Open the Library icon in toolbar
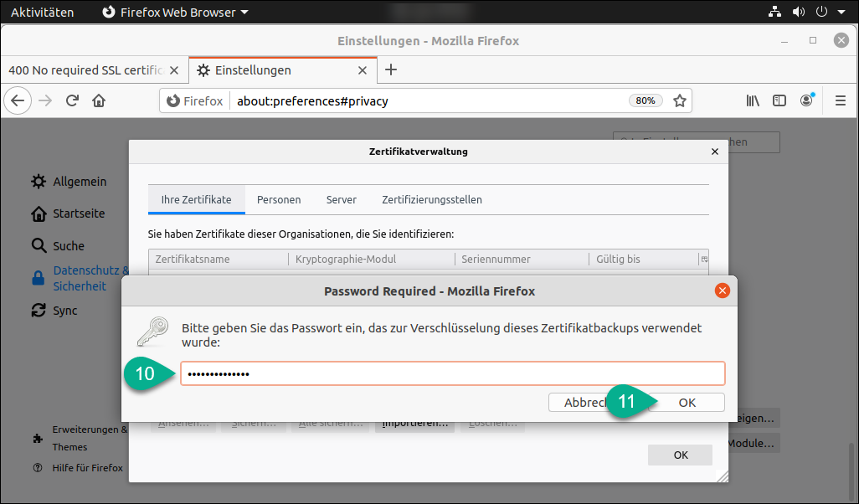The height and width of the screenshot is (504, 859). pyautogui.click(x=753, y=100)
